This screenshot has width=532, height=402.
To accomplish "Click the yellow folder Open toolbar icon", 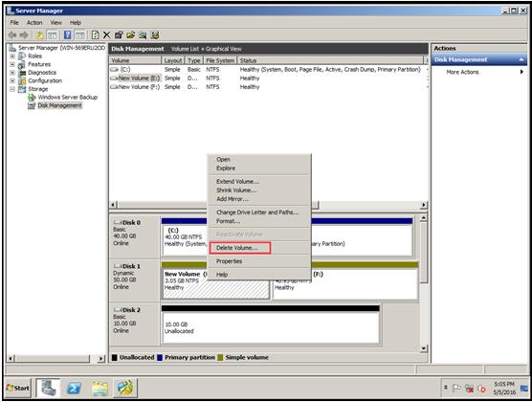I will click(x=131, y=35).
